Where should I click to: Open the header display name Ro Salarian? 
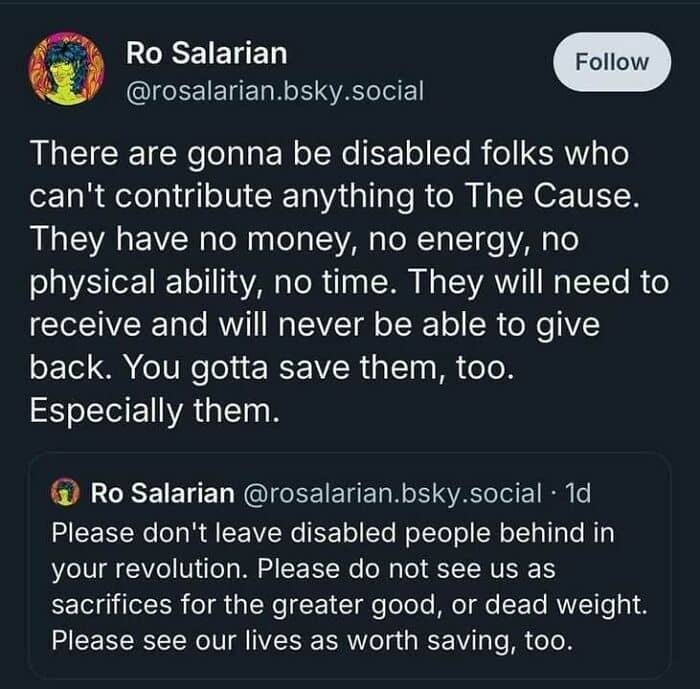click(x=206, y=52)
